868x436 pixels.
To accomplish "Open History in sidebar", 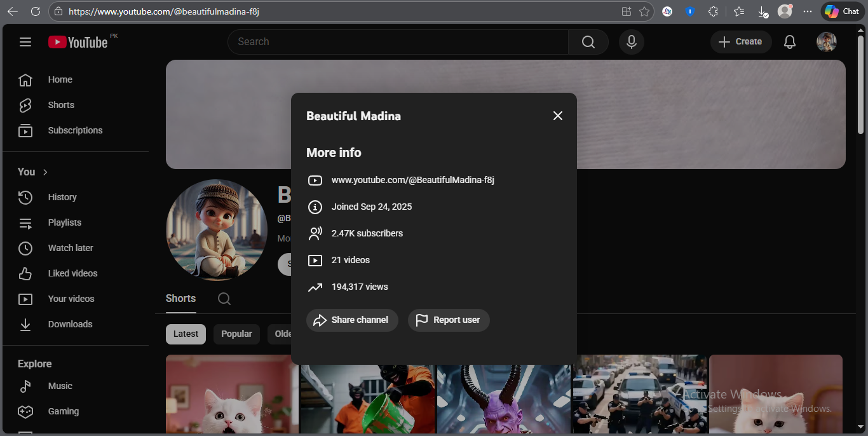I will (62, 197).
